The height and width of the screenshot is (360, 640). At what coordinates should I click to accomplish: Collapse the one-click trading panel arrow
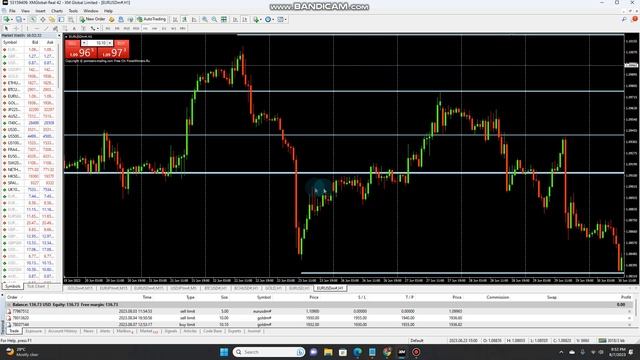66,36
